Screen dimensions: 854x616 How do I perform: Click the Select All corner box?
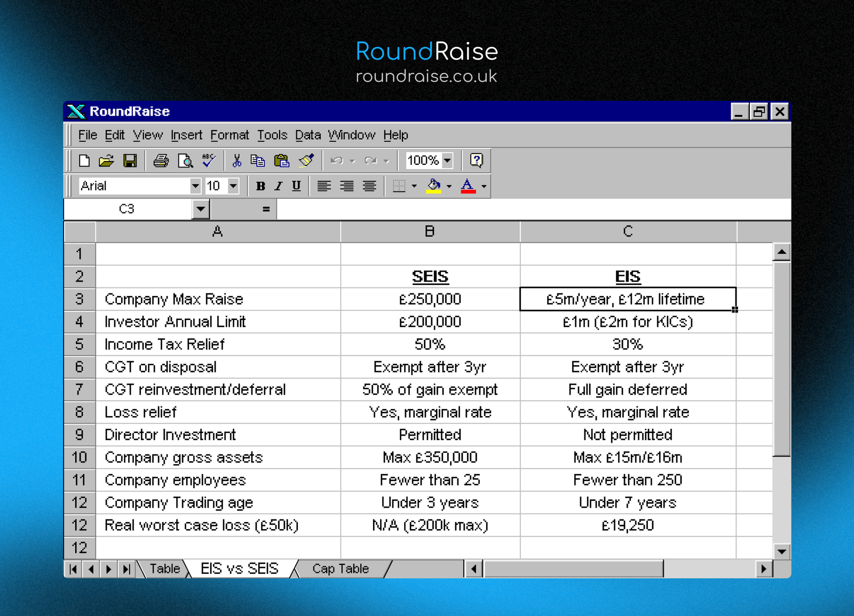coord(80,232)
